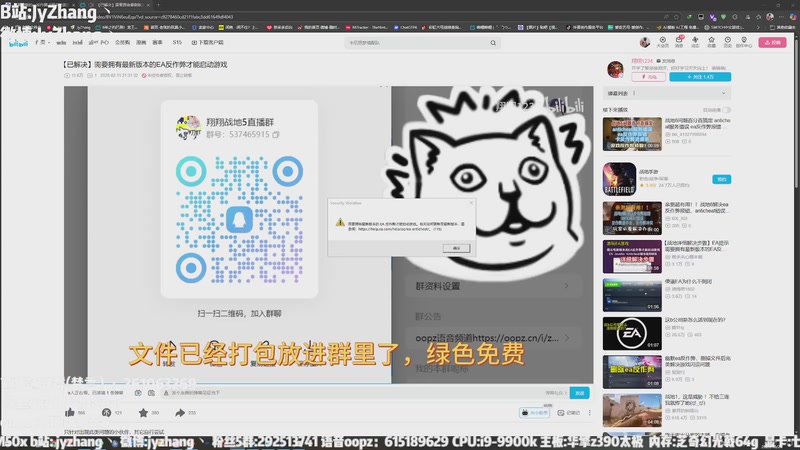Image resolution: width=800 pixels, height=450 pixels.
Task: Open the three-dot more options menu
Action: [x=589, y=412]
